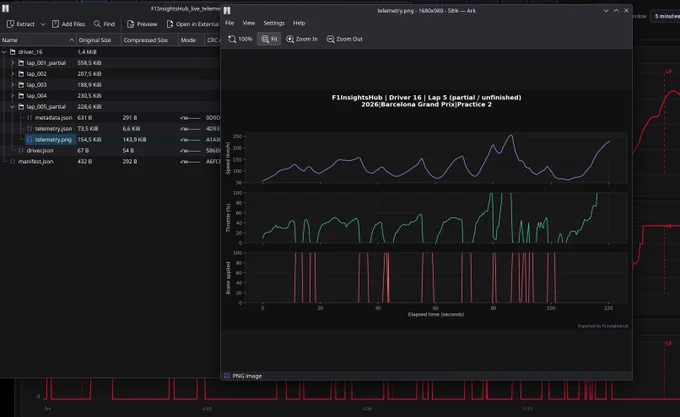Viewport: 680px width, 417px height.
Task: Expand the lap_002 folder
Action: tap(12, 74)
